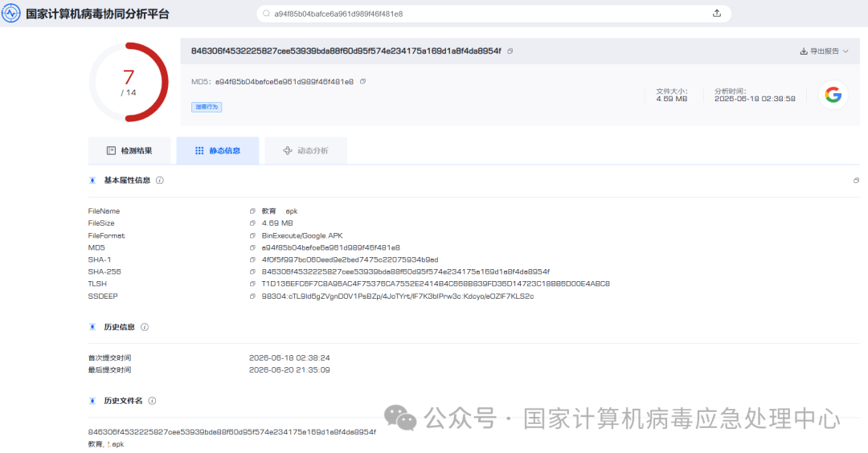The image size is (868, 453).
Task: Focus the hash search input field
Action: point(493,14)
